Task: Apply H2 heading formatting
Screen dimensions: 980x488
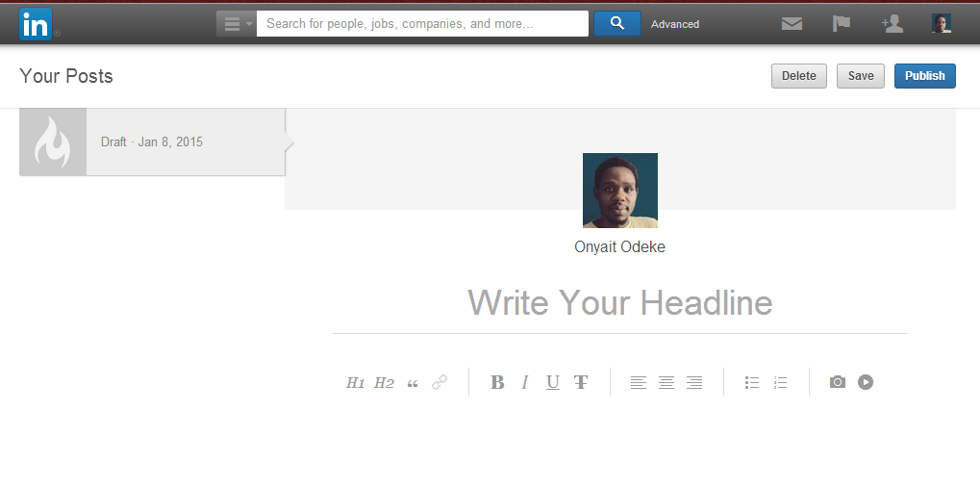Action: [x=384, y=382]
